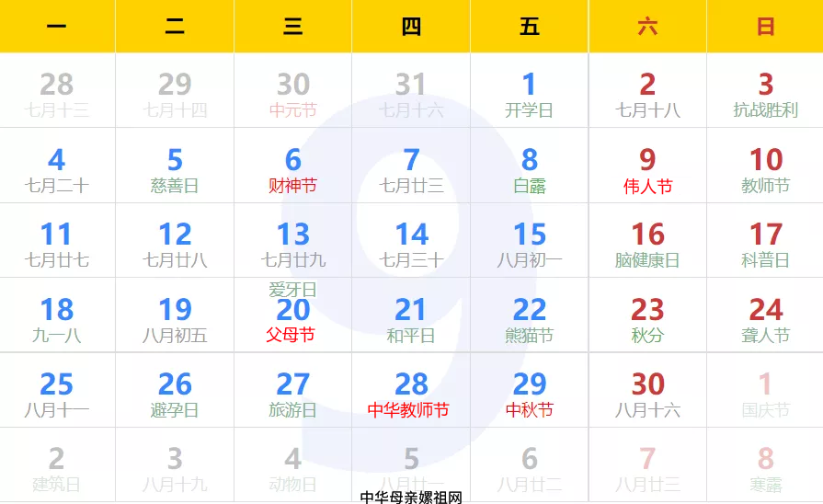Select date 4 labeled 七月二十
This screenshot has height=504, width=823.
(x=57, y=166)
